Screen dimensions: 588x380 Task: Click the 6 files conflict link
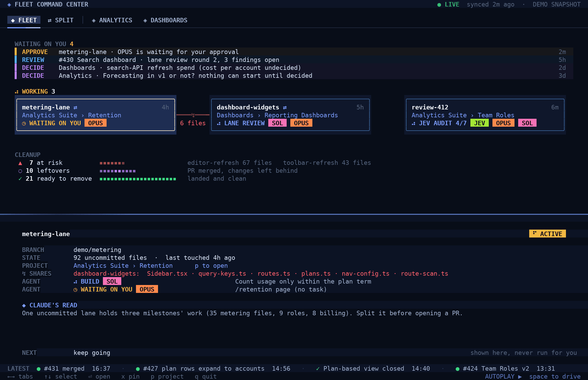click(x=193, y=123)
